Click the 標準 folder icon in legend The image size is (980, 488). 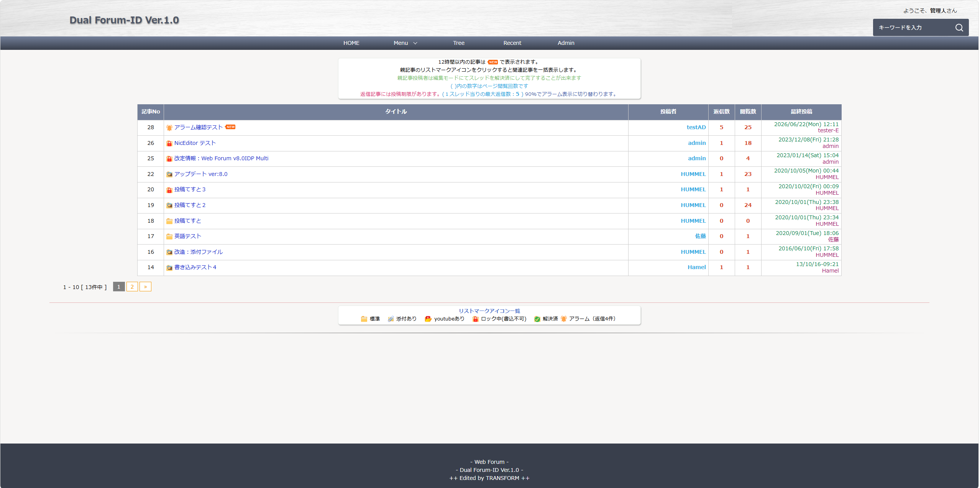364,319
